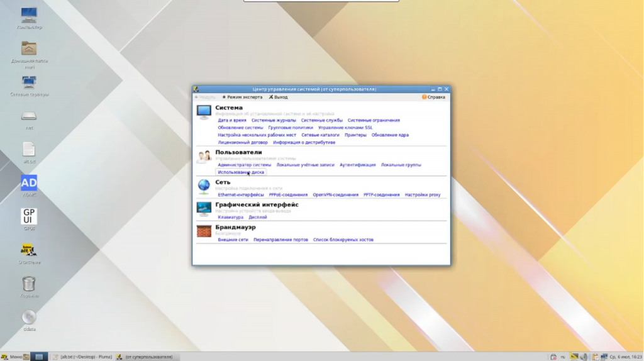Select the alt.txt file on the desktop
The width and height of the screenshot is (644, 361).
tap(29, 149)
